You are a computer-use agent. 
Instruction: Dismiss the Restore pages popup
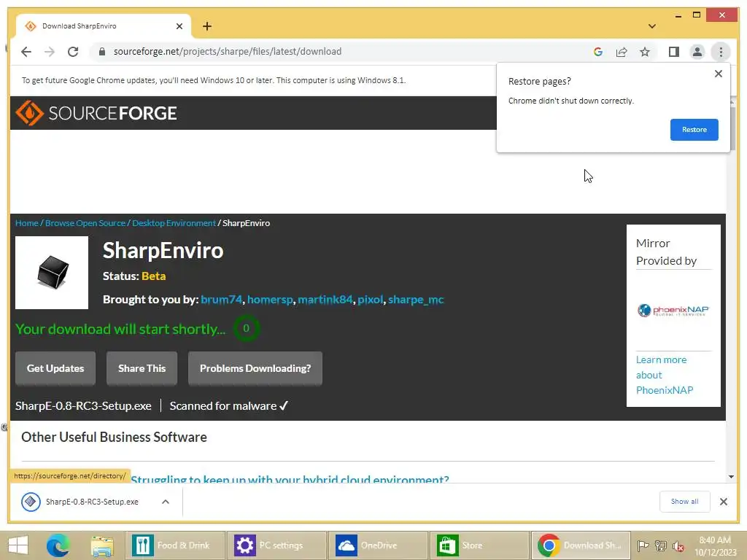pyautogui.click(x=719, y=74)
